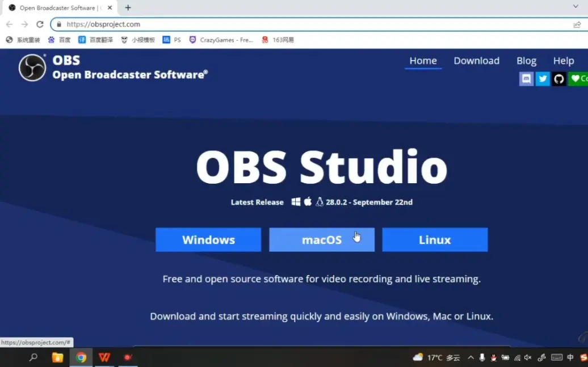
Task: Open a new tab with plus button
Action: 128,7
